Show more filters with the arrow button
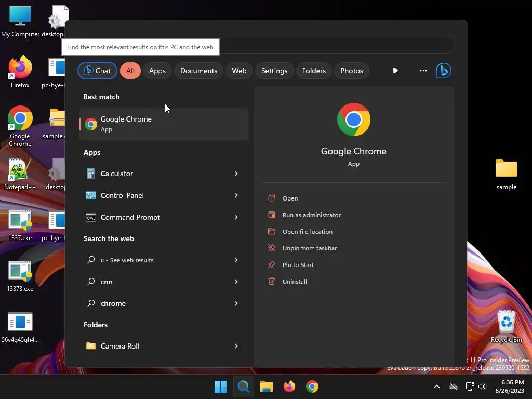 395,71
